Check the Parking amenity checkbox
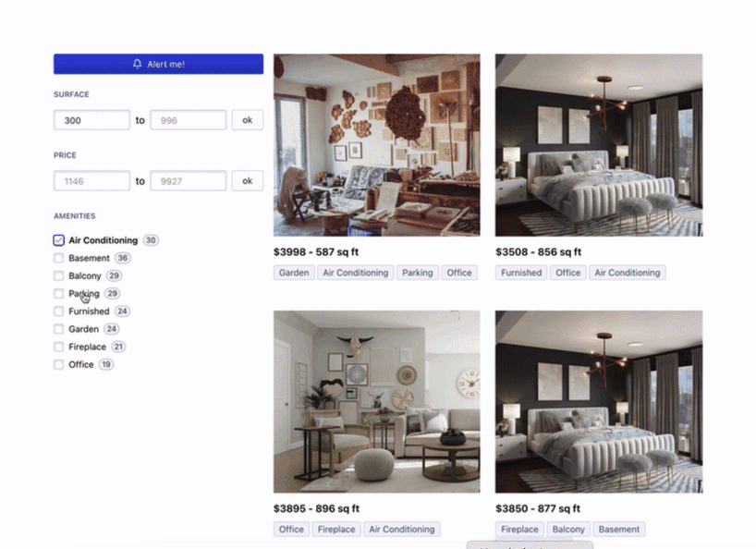Viewport: 756px width, 549px height. [59, 294]
